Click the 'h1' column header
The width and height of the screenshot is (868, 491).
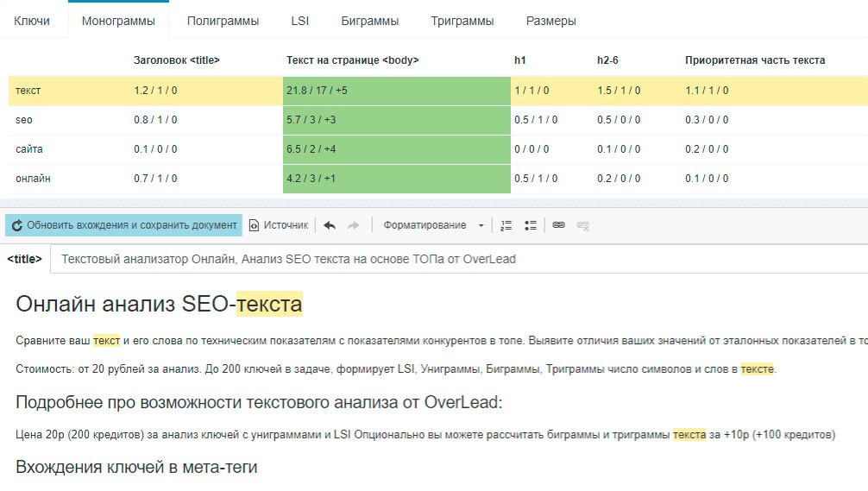pyautogui.click(x=519, y=60)
